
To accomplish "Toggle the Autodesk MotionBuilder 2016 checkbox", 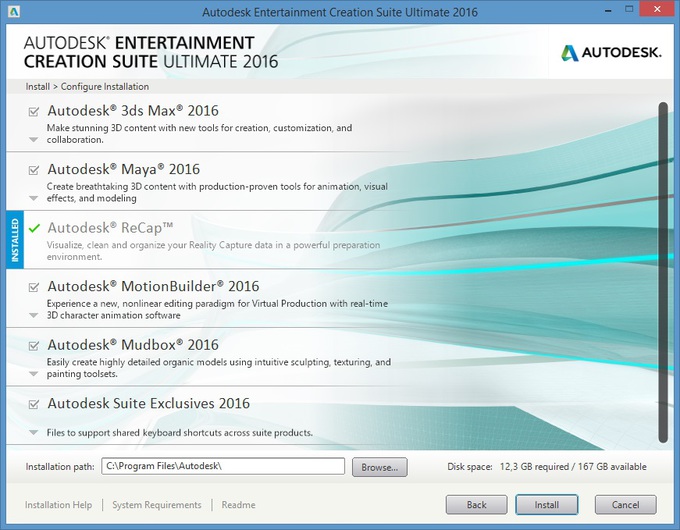I will click(x=33, y=287).
